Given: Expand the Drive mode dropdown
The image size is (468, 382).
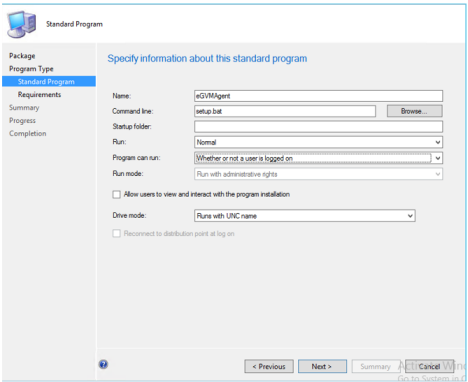Looking at the screenshot, I should [305, 216].
